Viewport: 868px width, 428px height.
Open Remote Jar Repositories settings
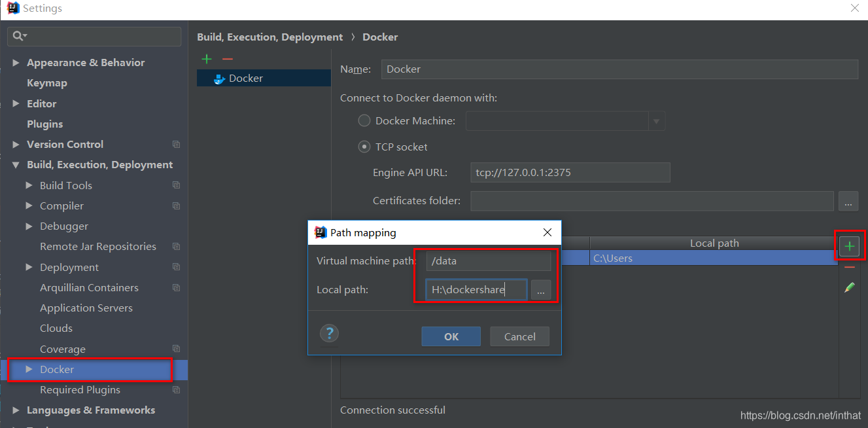(x=98, y=246)
